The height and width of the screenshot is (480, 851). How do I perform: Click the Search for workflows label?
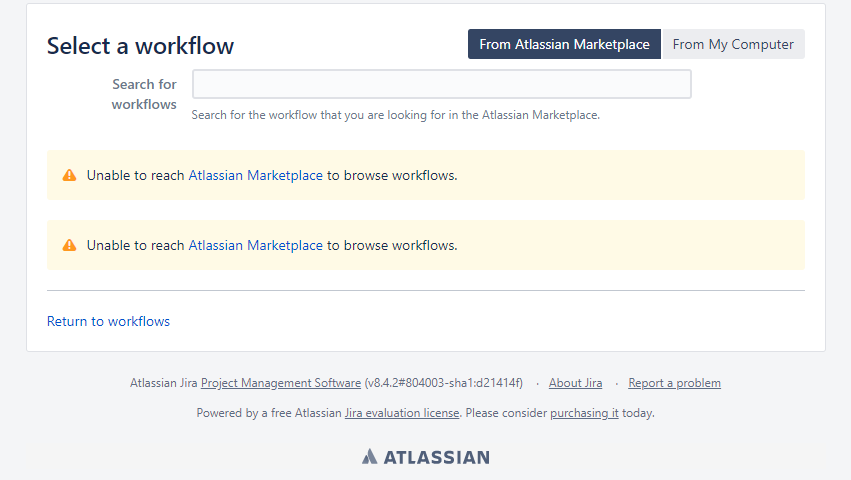tap(144, 94)
